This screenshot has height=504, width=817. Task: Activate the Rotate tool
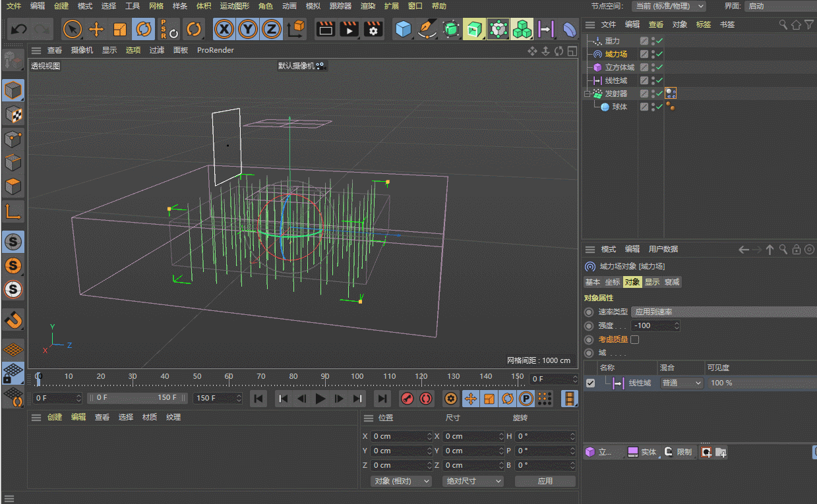click(143, 30)
